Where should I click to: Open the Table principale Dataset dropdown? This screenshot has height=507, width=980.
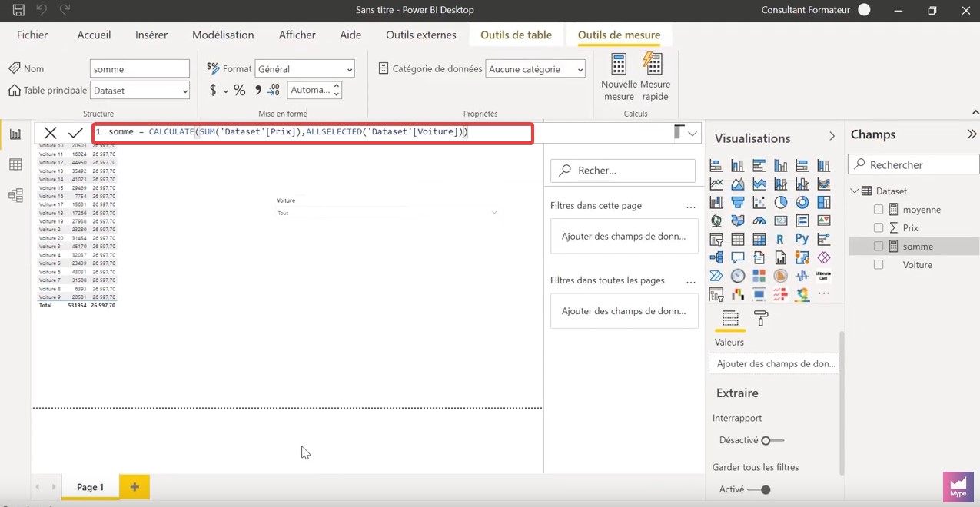(x=140, y=91)
